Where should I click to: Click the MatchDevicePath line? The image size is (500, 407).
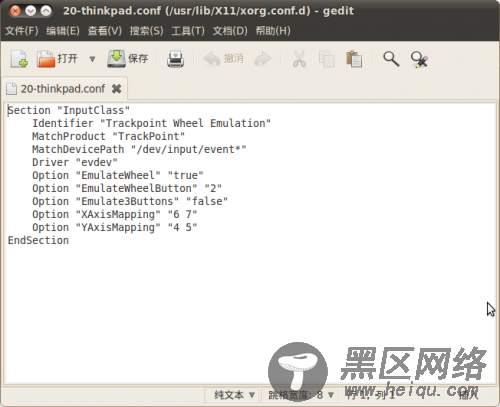[139, 149]
